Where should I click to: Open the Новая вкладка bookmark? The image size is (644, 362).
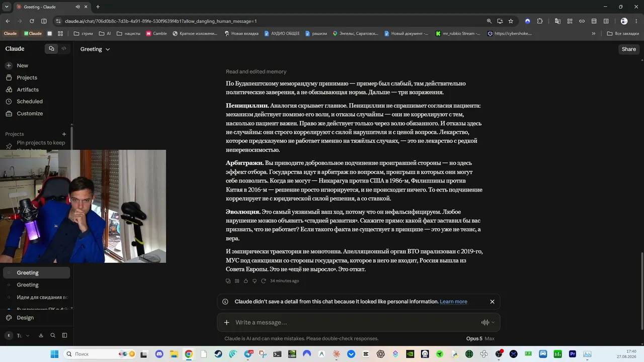(242, 34)
